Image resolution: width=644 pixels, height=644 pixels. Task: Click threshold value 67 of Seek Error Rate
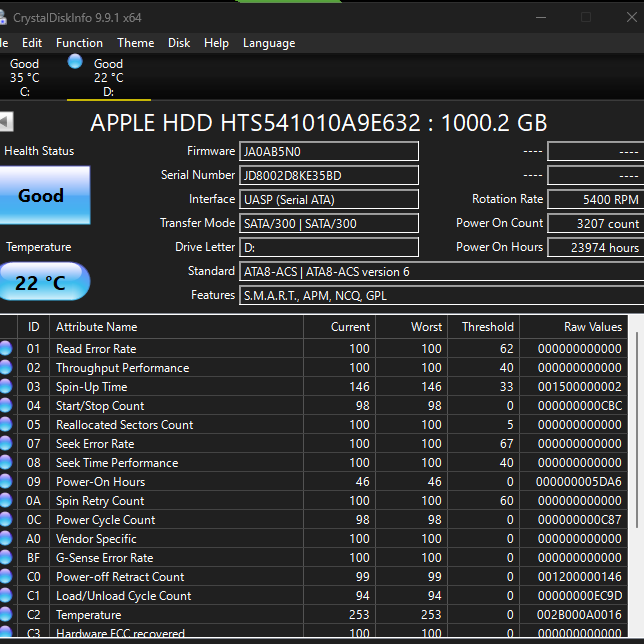coord(506,444)
